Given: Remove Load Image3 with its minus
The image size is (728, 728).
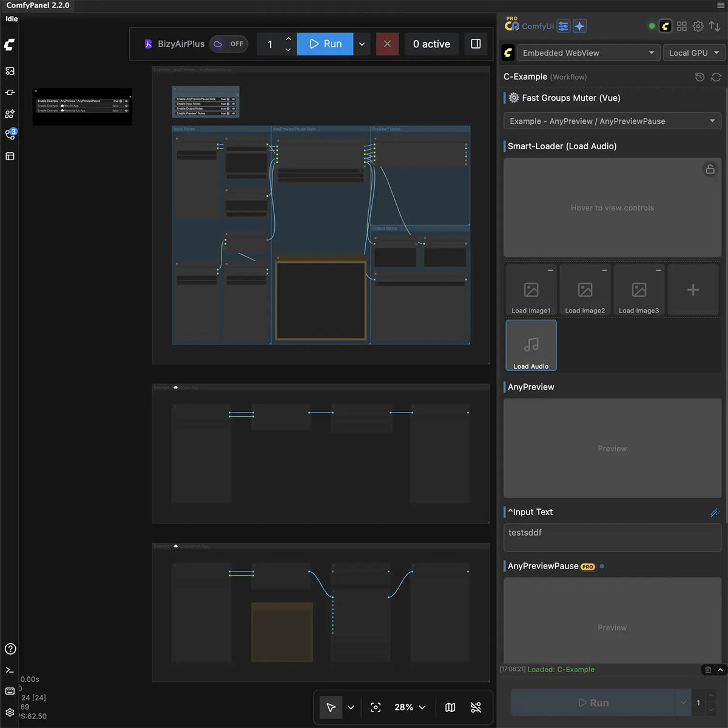Looking at the screenshot, I should pyautogui.click(x=658, y=270).
